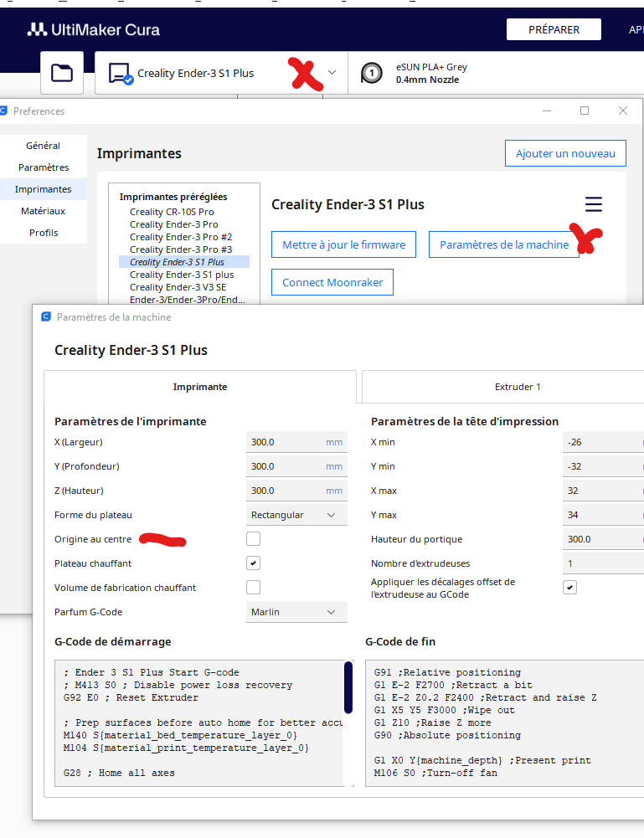Click the 0.4mm Nozzle label
This screenshot has width=644, height=838.
[428, 80]
